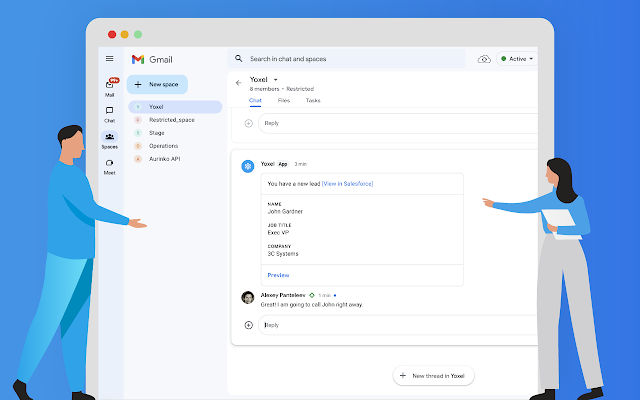Image resolution: width=640 pixels, height=400 pixels.
Task: Click the App badge next to Yoxel
Action: coord(283,164)
